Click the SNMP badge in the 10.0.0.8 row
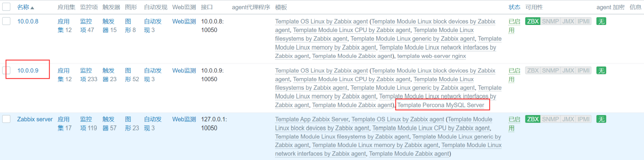 [x=550, y=21]
